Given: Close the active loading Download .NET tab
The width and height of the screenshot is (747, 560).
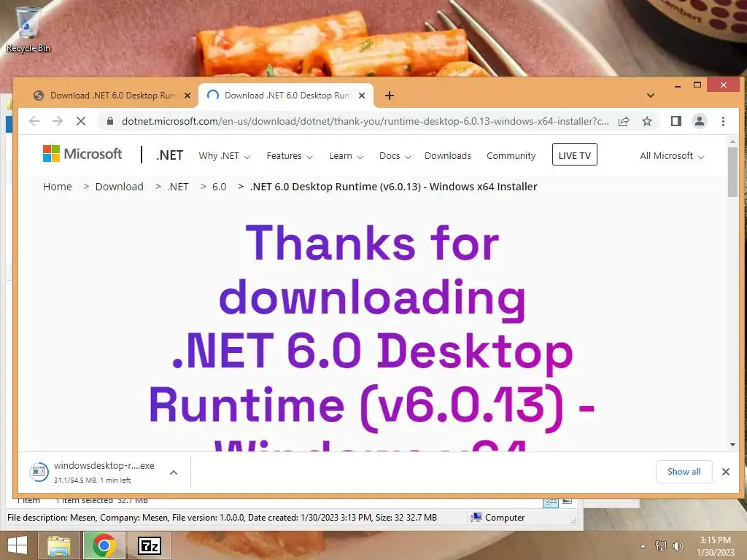Looking at the screenshot, I should [362, 96].
